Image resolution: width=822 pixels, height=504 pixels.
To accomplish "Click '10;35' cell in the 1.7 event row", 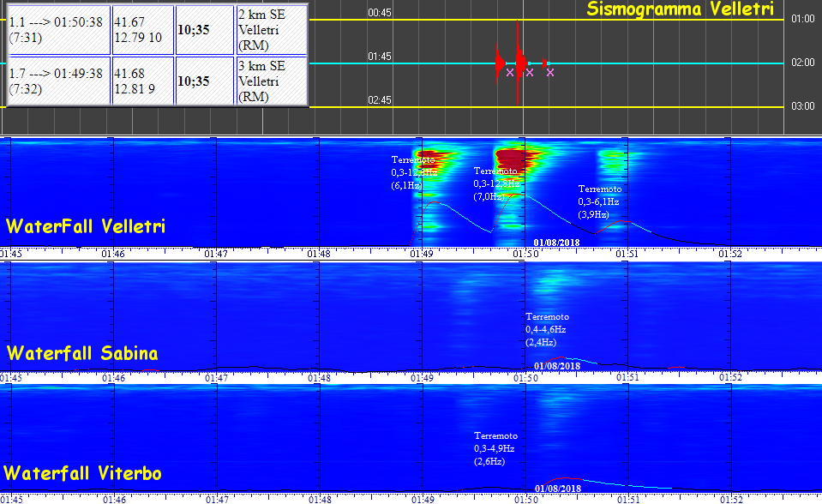I will (205, 81).
